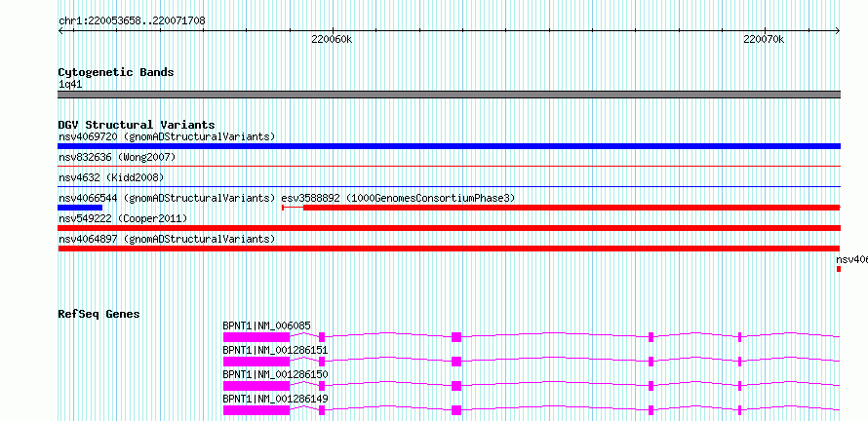Click the BPNT1|NM_001286151 transcript label
This screenshot has width=868, height=421.
[275, 350]
